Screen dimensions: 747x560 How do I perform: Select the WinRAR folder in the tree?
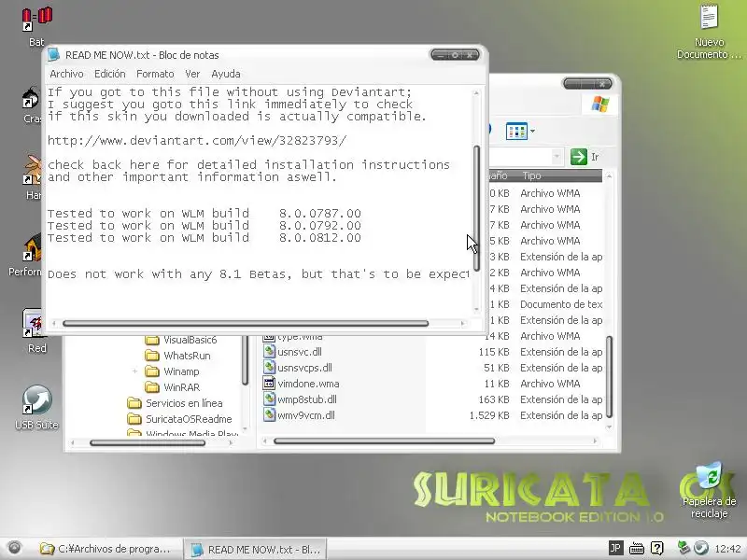click(181, 387)
